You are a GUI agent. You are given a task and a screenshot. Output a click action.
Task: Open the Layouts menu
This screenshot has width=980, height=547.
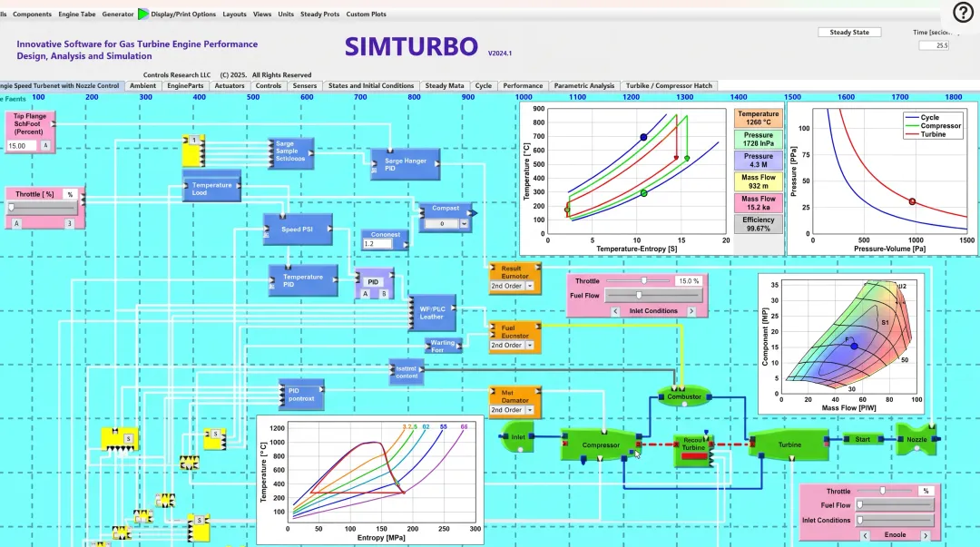tap(234, 14)
